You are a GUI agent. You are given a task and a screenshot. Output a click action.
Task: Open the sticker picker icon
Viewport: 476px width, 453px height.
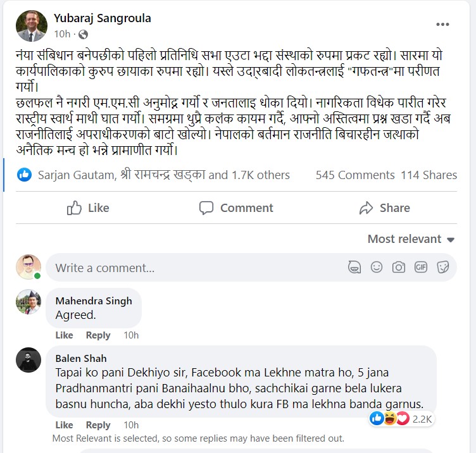click(x=443, y=268)
